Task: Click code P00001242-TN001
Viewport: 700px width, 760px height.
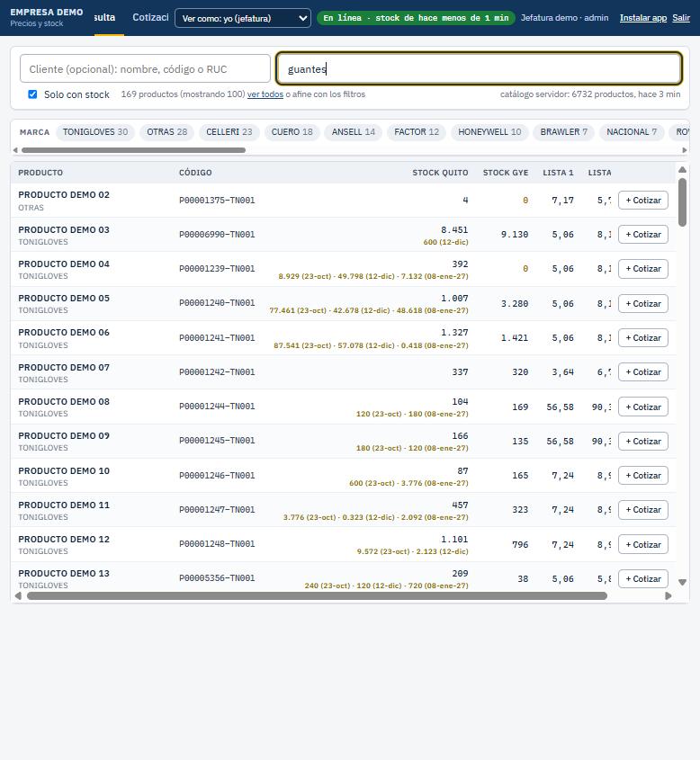Action: click(217, 372)
